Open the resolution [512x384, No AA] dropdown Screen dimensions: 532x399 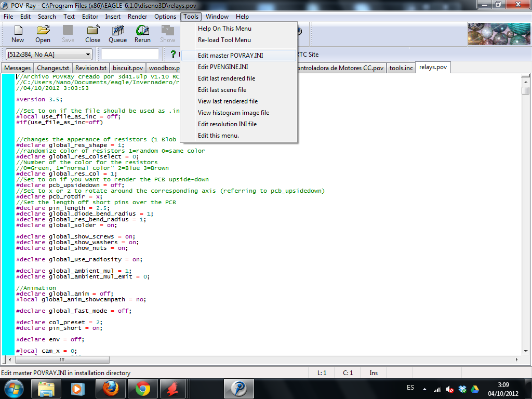49,54
